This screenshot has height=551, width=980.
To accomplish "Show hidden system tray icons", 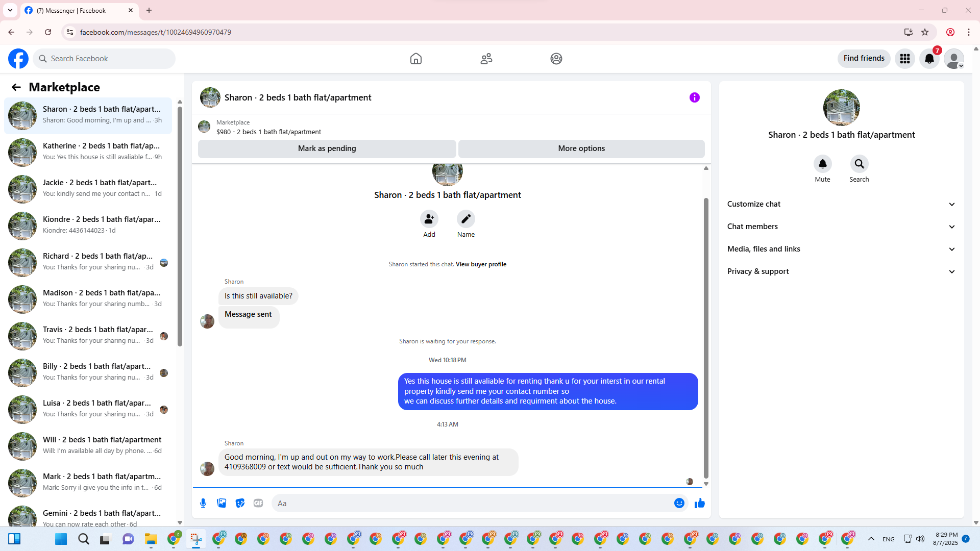I will [871, 539].
